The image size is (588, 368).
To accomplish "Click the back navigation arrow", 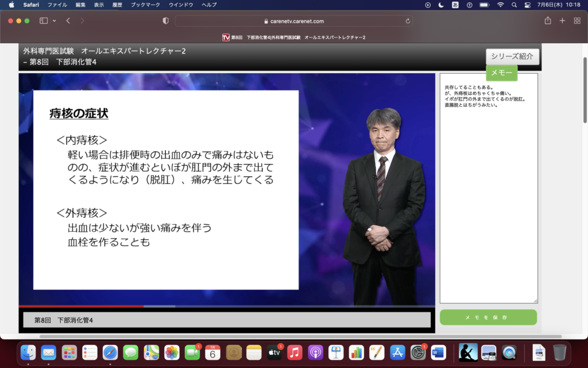I will (x=68, y=21).
